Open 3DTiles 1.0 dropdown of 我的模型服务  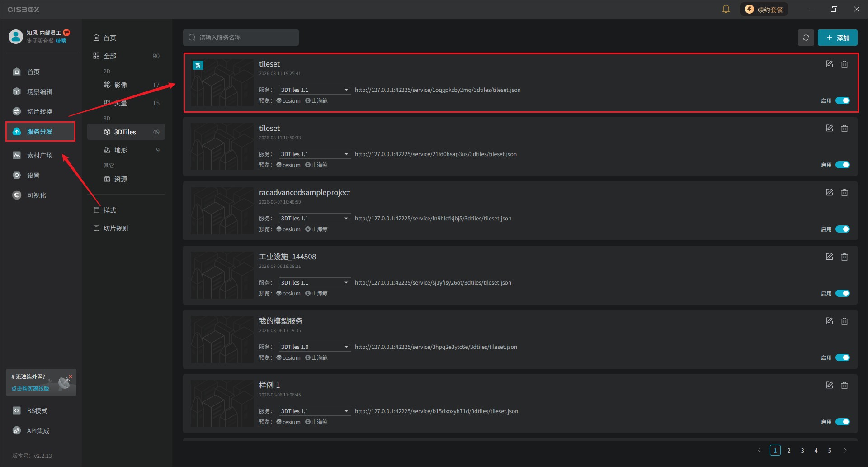[x=315, y=347]
